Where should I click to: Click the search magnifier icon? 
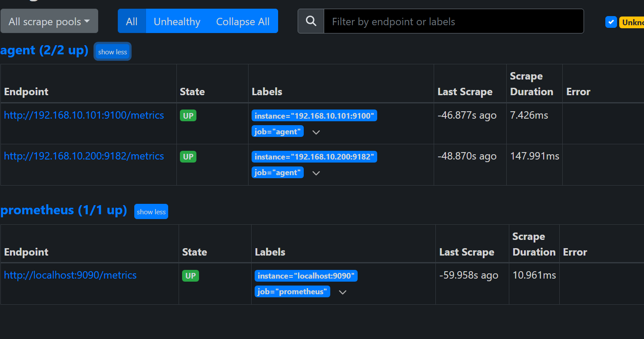click(x=311, y=21)
